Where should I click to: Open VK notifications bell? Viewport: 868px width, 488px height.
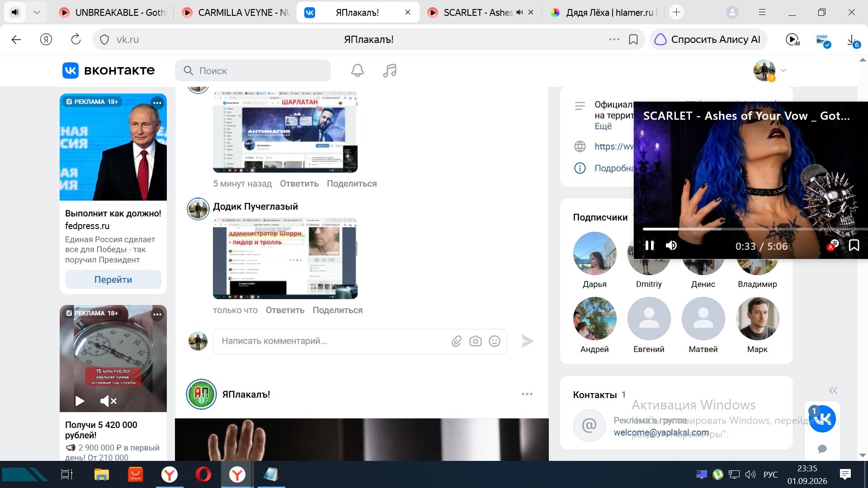point(358,70)
